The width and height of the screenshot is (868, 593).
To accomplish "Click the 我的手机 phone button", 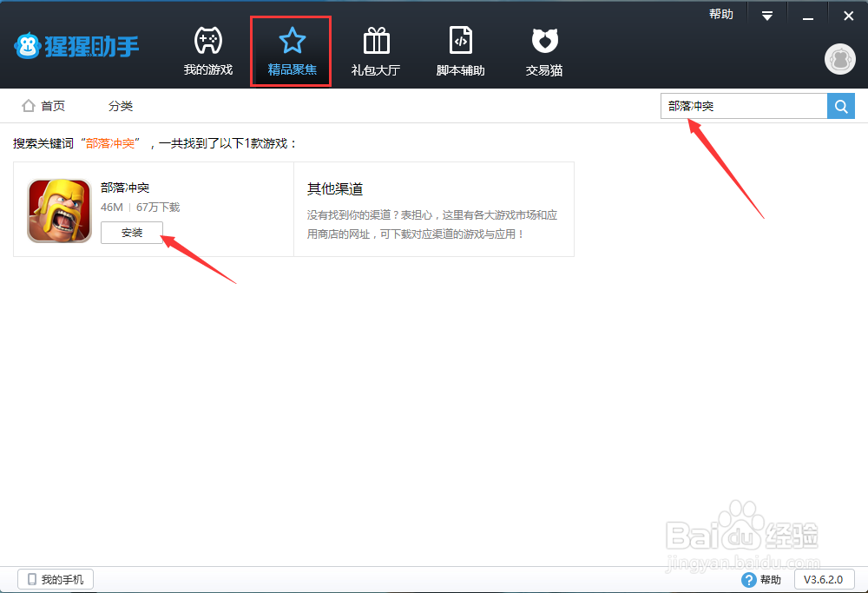I will click(x=54, y=578).
